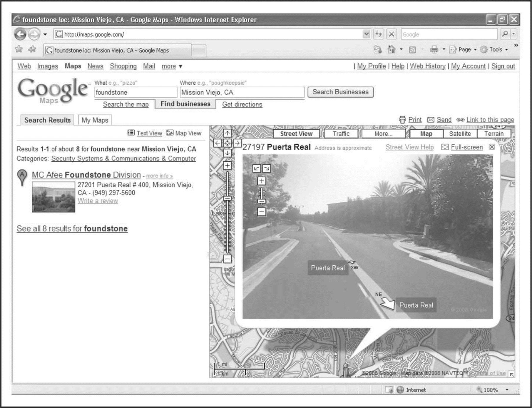The width and height of the screenshot is (532, 408).
Task: Click the NE arrow to move along Puerta Real
Action: [387, 303]
